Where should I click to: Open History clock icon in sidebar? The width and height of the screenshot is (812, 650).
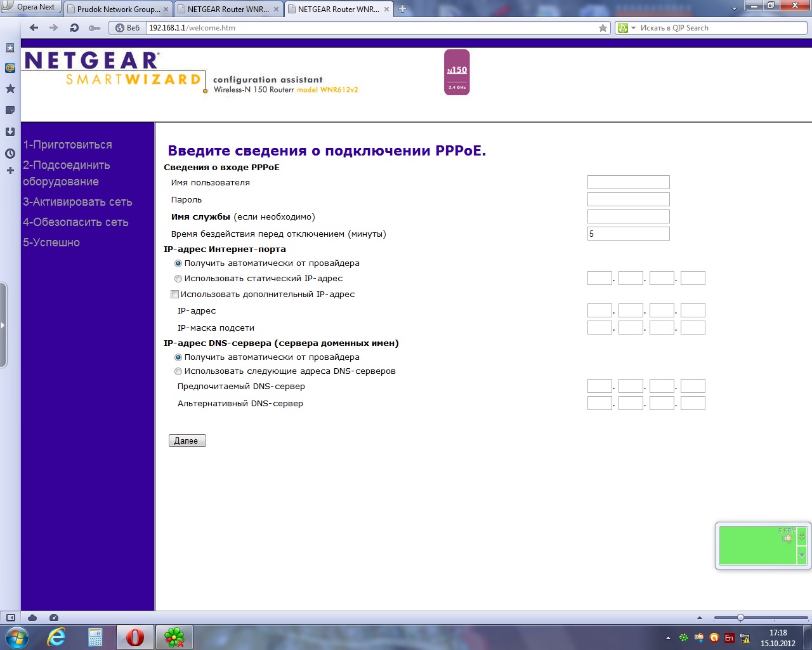point(10,153)
